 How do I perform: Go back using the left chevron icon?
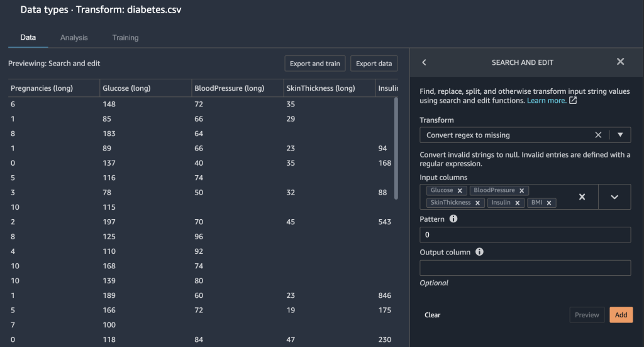[425, 62]
